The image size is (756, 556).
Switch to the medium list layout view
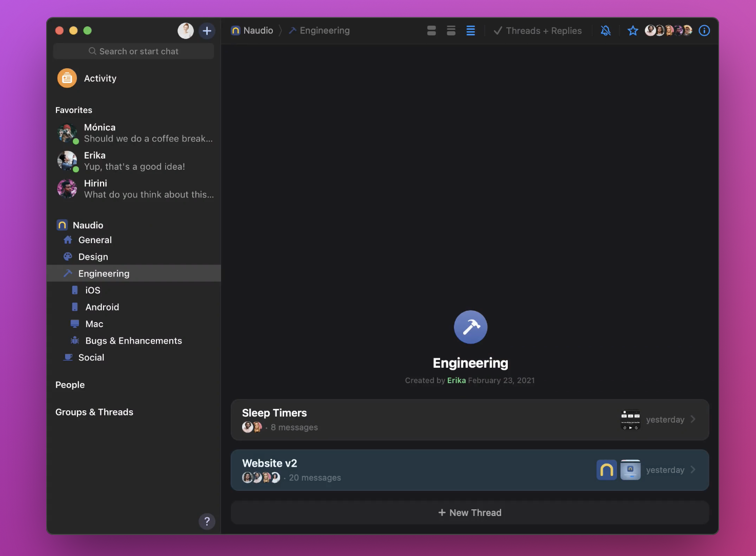451,31
